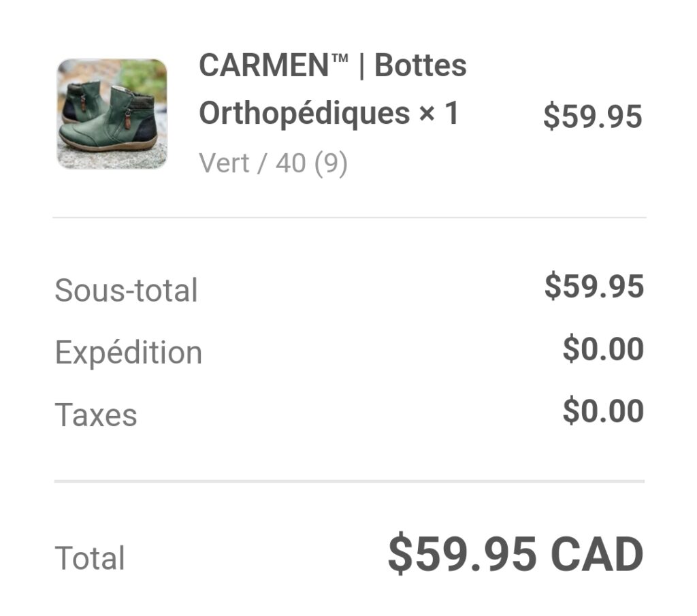Click the Expédition amount $0.00
Image resolution: width=697 pixels, height=616 pixels.
(x=603, y=349)
